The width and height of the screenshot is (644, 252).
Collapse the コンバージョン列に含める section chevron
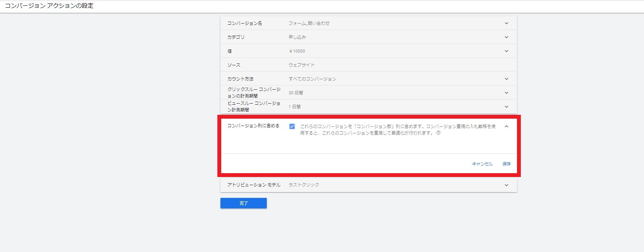tap(507, 126)
